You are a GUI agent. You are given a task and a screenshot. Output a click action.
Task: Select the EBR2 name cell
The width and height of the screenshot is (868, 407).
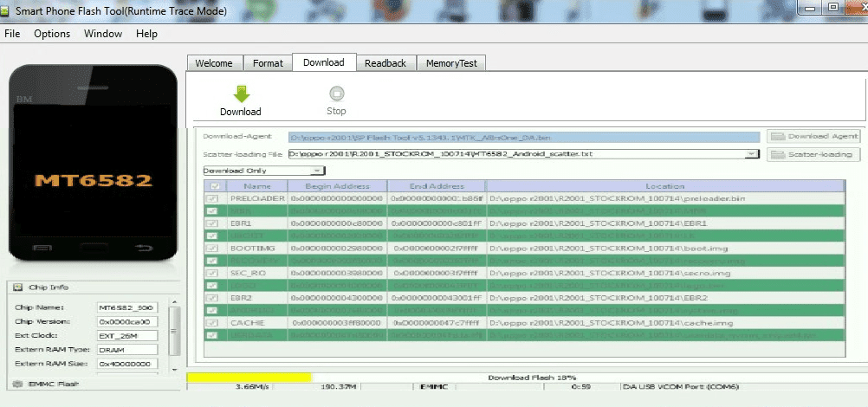257,298
